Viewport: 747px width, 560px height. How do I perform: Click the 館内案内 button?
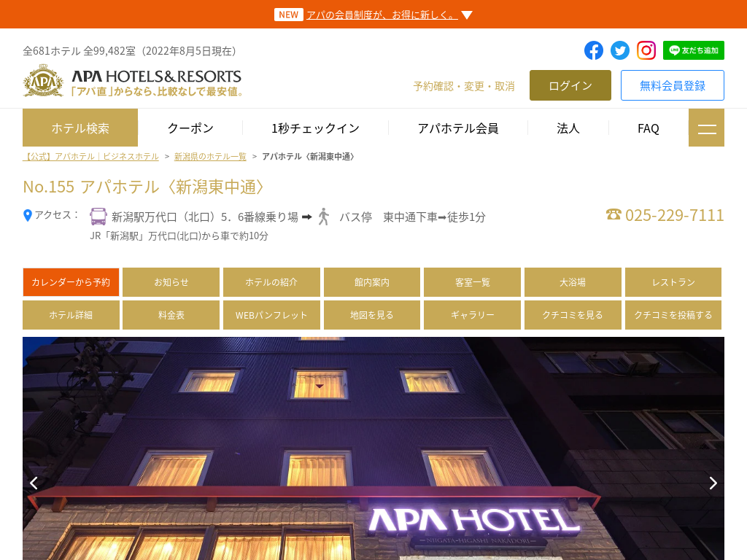coord(372,282)
